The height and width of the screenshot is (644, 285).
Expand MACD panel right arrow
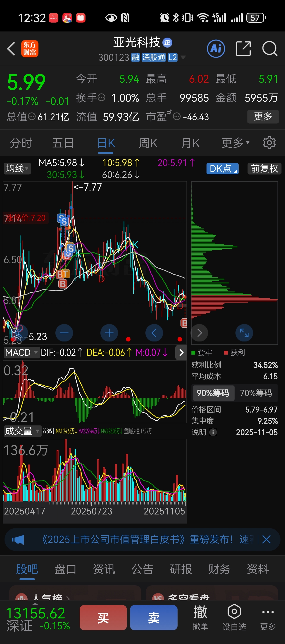tap(181, 353)
